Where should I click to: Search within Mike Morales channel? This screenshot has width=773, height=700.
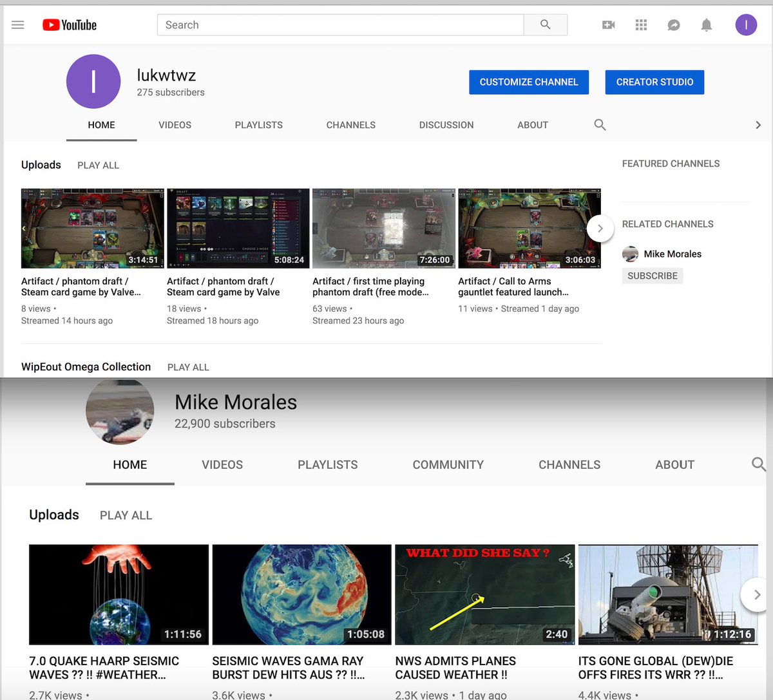(759, 464)
